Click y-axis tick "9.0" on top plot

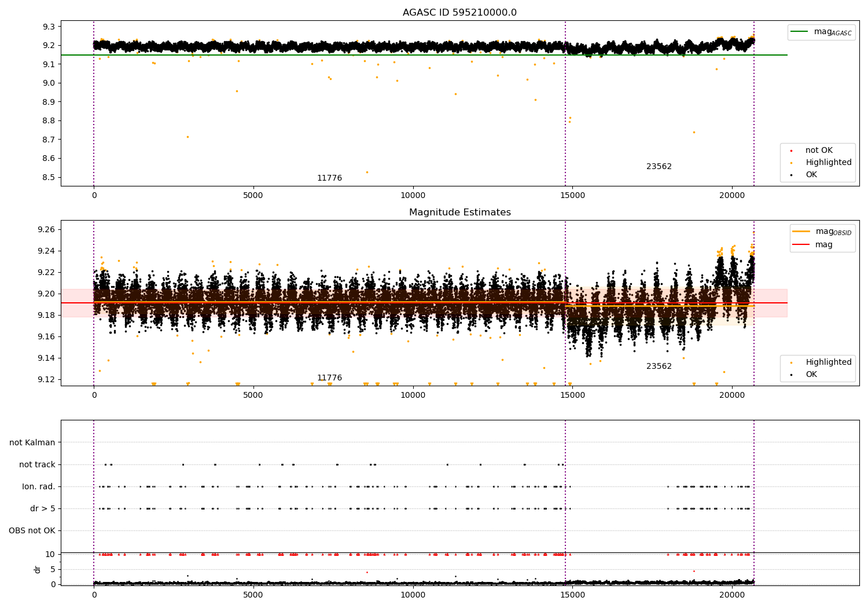[x=49, y=83]
